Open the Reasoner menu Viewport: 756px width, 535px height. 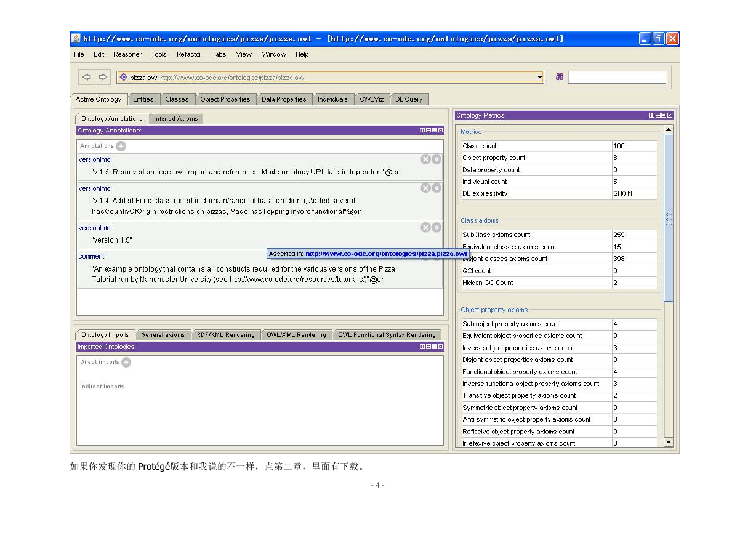tap(127, 54)
